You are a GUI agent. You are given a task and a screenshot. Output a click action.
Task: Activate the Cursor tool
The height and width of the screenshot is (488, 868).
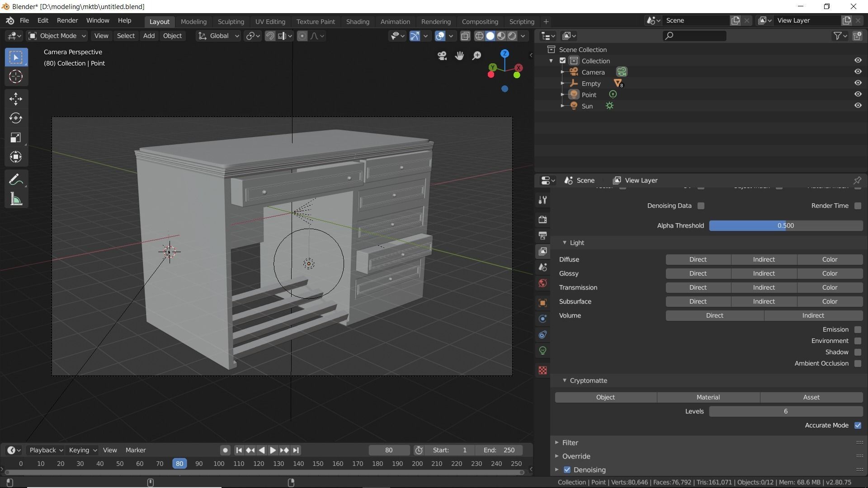(16, 77)
